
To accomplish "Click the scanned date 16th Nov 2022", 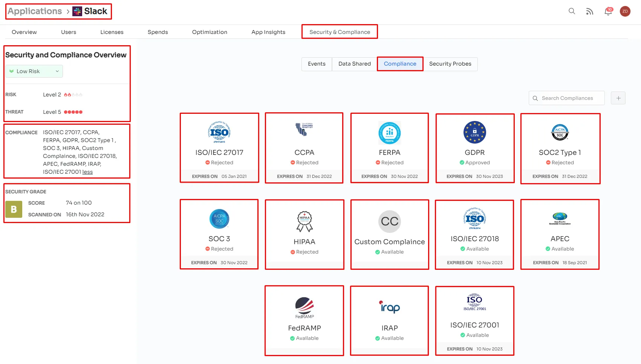I will pyautogui.click(x=85, y=214).
